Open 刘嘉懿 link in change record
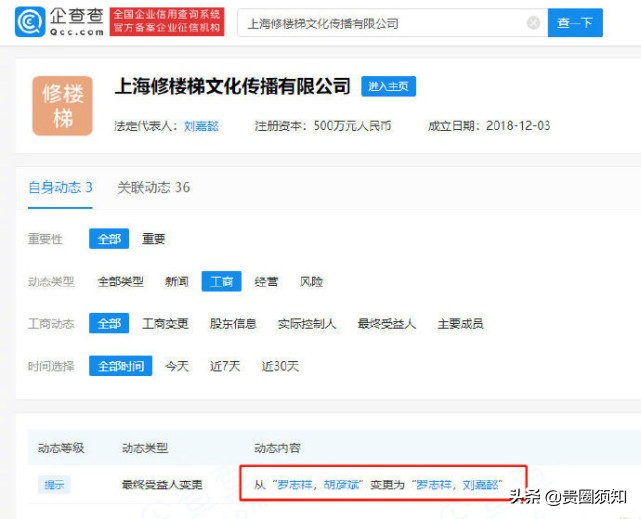641x519 pixels. [480, 485]
